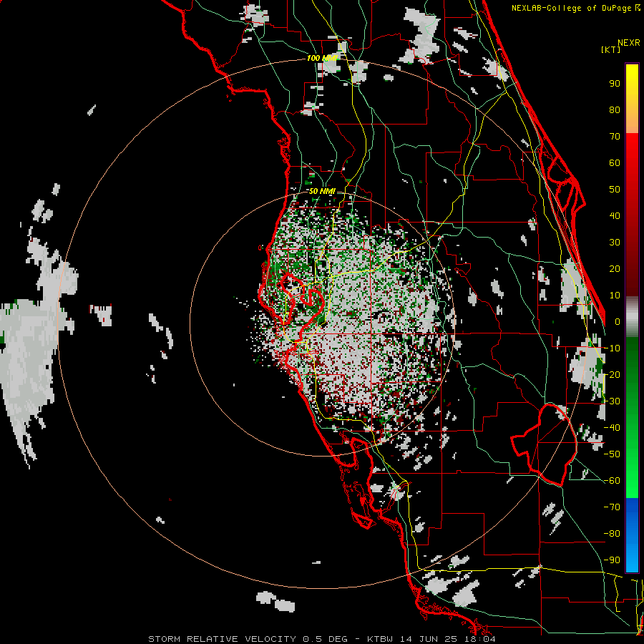The width and height of the screenshot is (644, 644).
Task: Click the 0.5 DEG elevation text in caption
Action: click(x=325, y=639)
